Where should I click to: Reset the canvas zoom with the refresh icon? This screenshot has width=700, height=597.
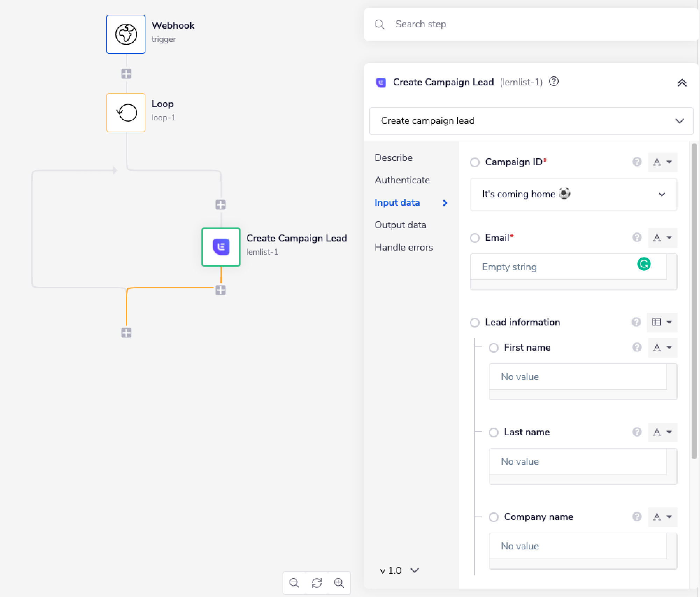coord(317,583)
